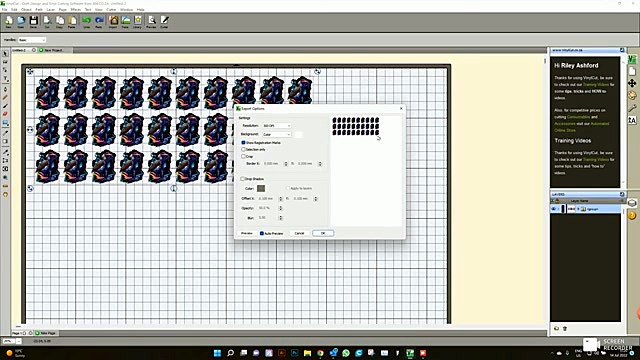The width and height of the screenshot is (640, 360).
Task: Click the Open file toolbar icon
Action: [21, 22]
